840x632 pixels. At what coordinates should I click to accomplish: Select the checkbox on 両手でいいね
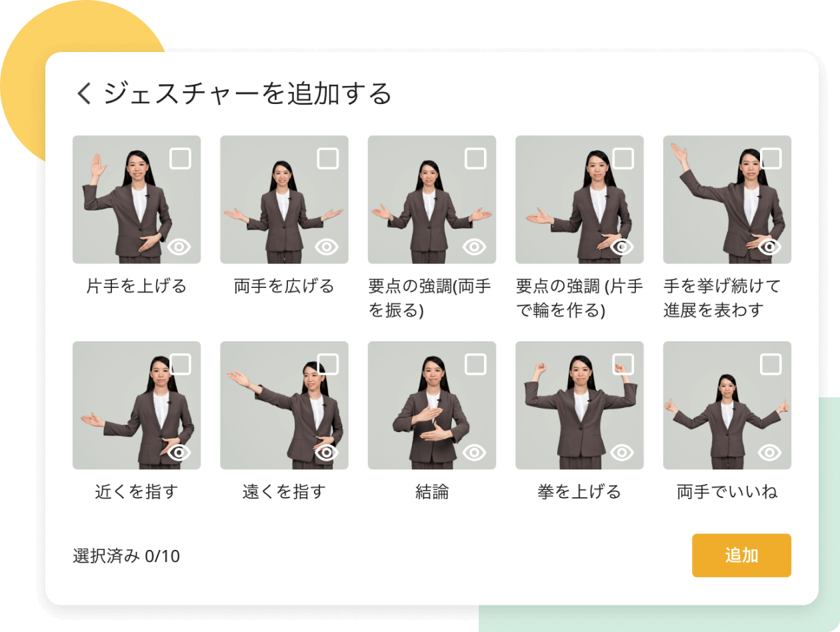[x=771, y=364]
